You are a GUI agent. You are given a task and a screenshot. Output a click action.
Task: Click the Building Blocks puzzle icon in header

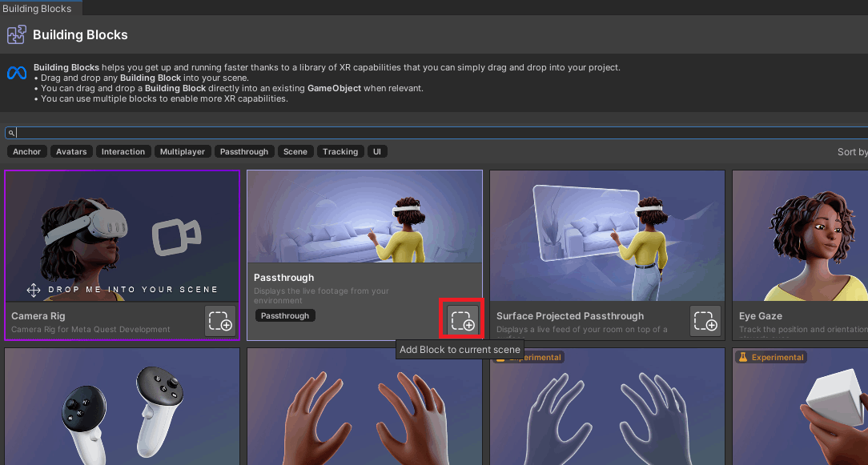[x=17, y=34]
